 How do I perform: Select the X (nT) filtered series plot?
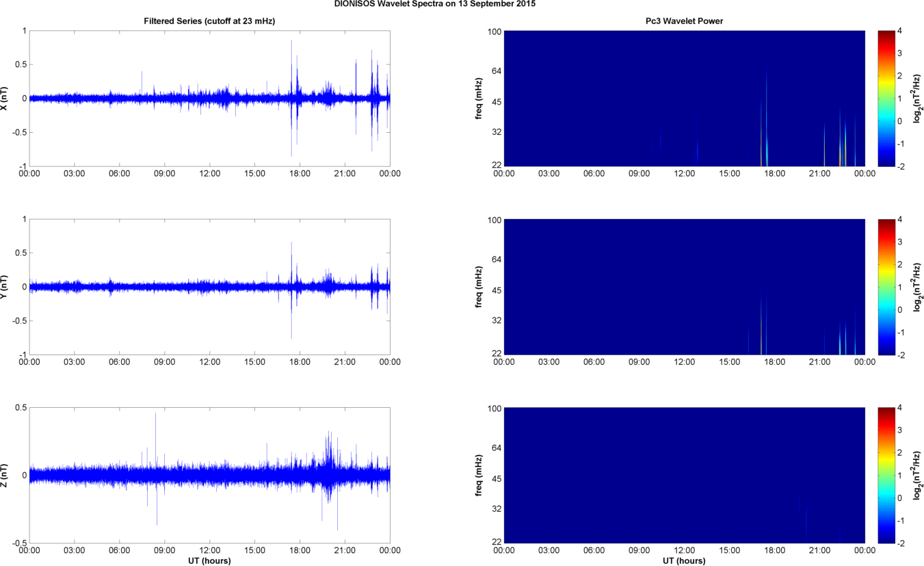209,99
